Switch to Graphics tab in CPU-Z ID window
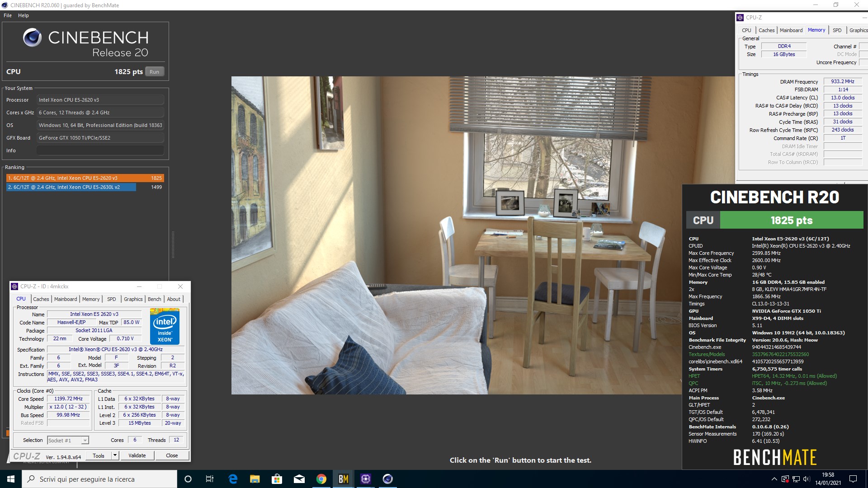 pyautogui.click(x=133, y=299)
